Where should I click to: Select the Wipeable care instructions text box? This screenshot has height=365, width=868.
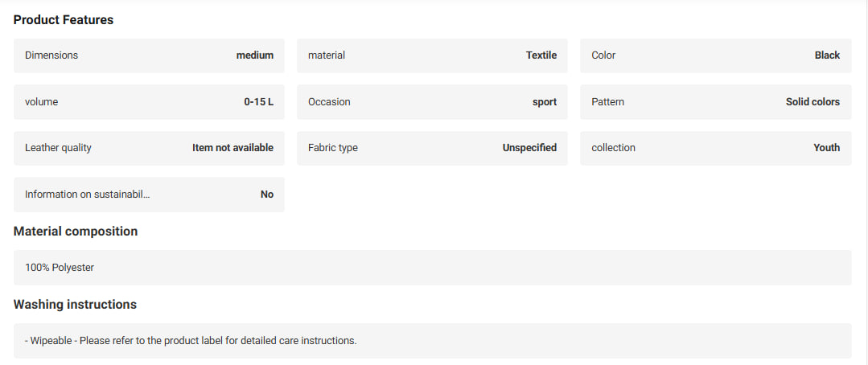(x=432, y=341)
